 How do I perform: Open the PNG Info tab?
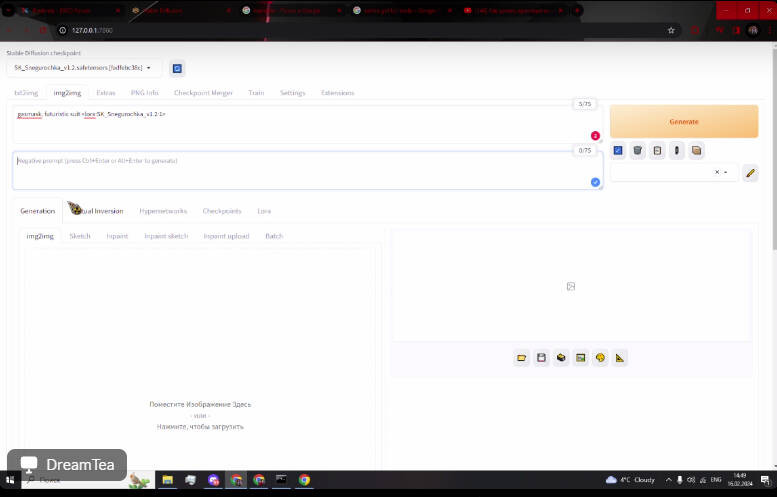coord(145,93)
